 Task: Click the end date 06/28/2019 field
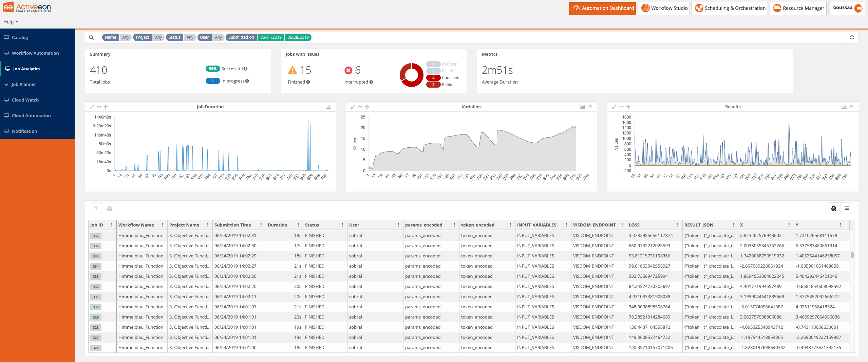[298, 37]
